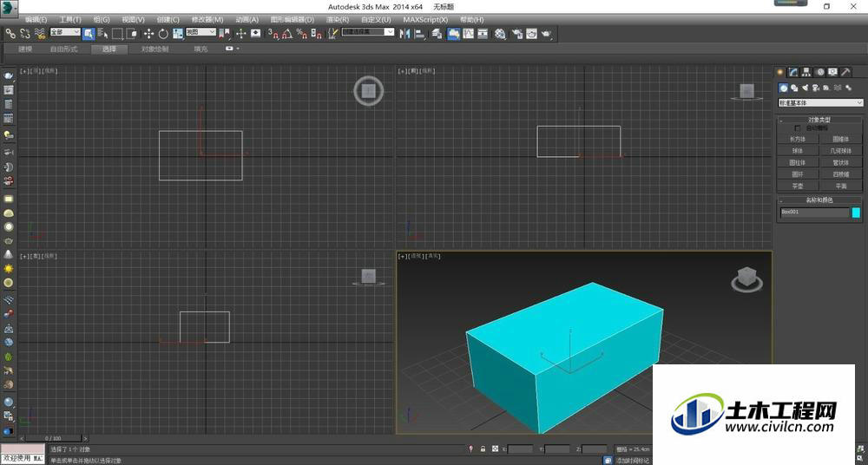Screen dimensions: 868x465
Task: Activate the Select Object tool
Action: tap(89, 34)
